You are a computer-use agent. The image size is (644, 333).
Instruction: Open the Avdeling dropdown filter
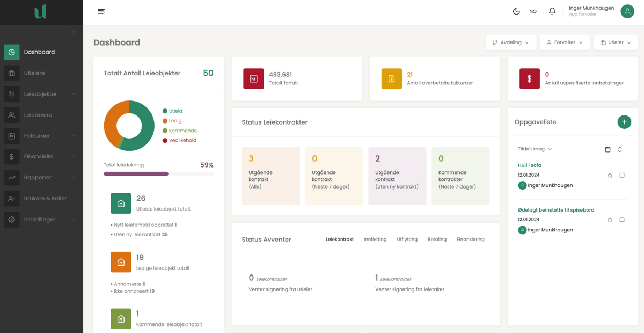pos(510,42)
